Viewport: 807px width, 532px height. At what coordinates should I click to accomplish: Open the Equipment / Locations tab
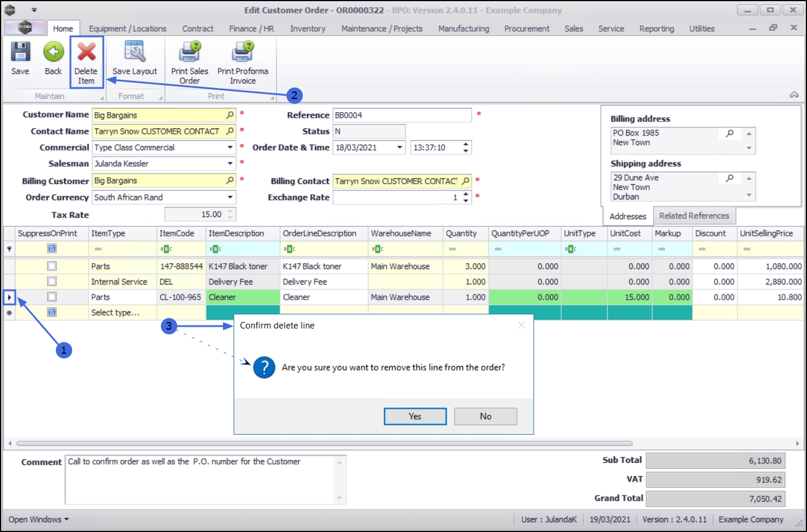127,29
